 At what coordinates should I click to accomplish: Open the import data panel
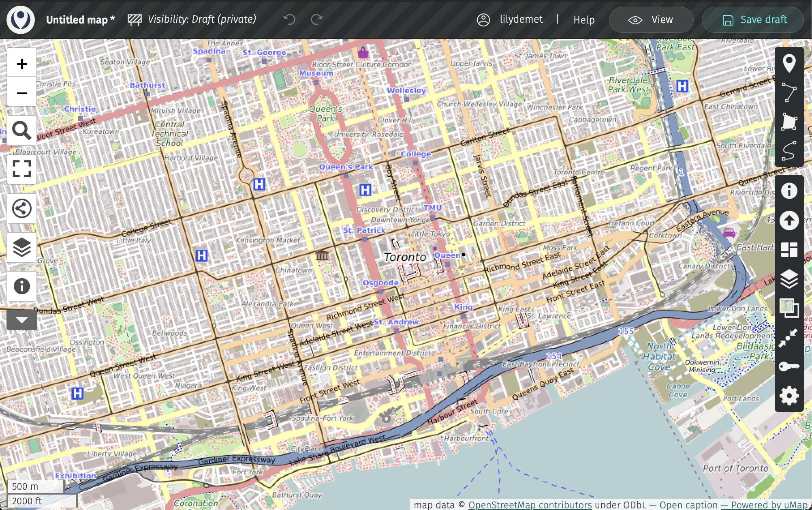click(789, 221)
